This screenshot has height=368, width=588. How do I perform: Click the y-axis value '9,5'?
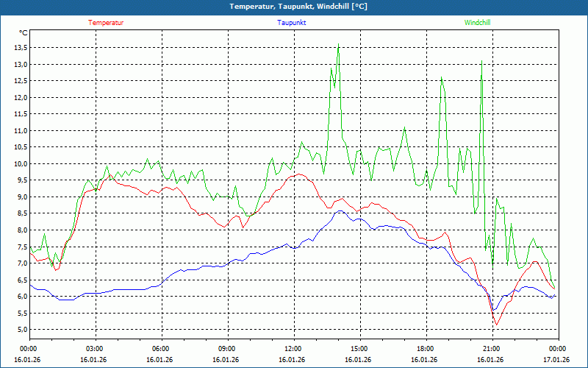pyautogui.click(x=22, y=180)
